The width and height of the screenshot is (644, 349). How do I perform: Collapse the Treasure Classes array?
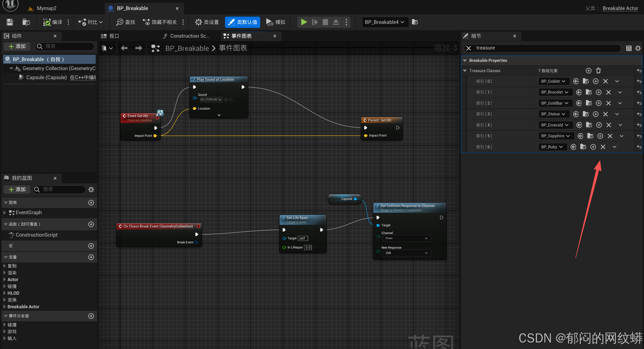click(465, 71)
